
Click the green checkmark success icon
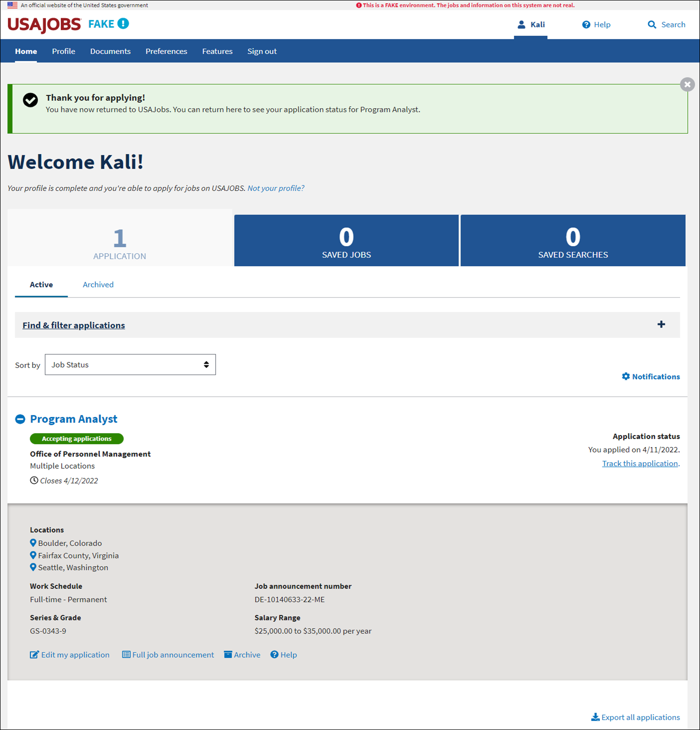pos(30,100)
